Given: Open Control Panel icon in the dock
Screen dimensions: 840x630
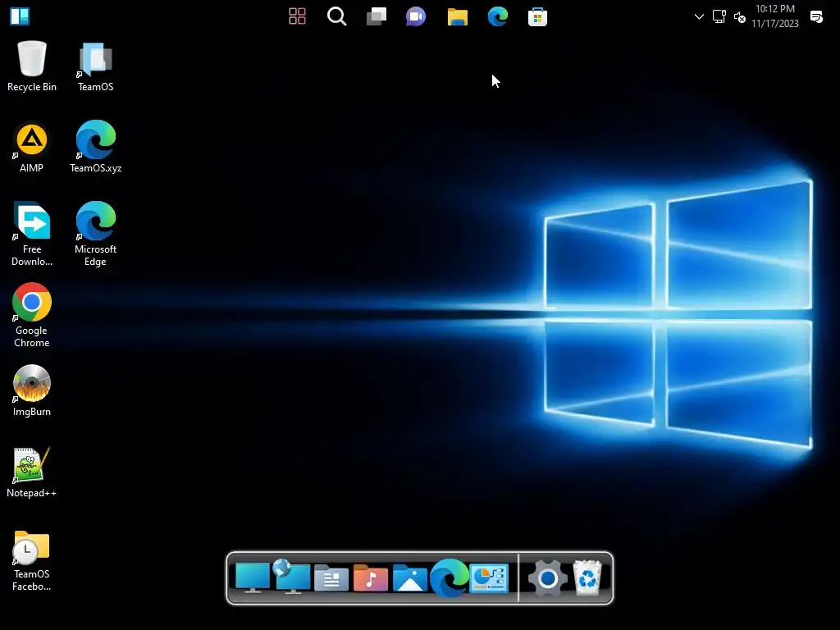Looking at the screenshot, I should pos(489,578).
